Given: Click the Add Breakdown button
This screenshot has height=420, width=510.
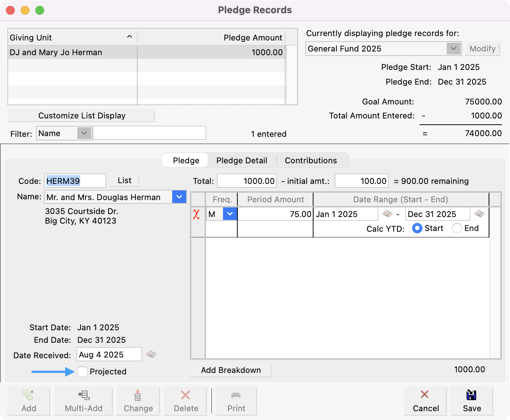Looking at the screenshot, I should (231, 370).
